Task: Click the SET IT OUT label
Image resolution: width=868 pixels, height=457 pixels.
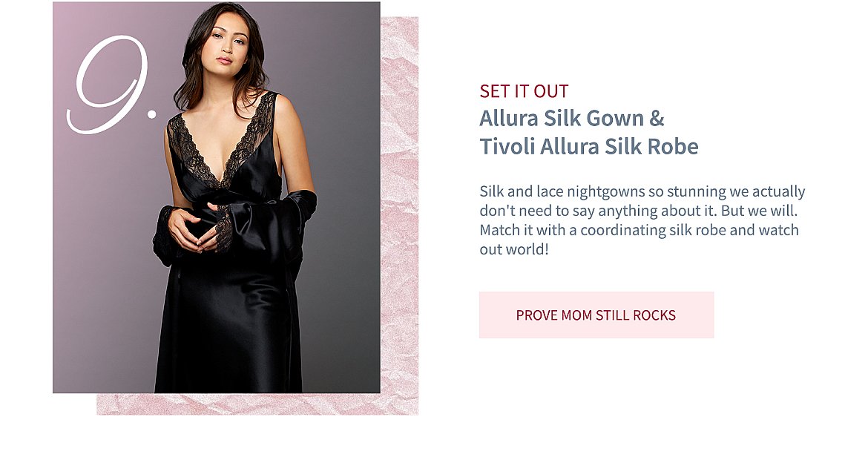Action: 525,91
